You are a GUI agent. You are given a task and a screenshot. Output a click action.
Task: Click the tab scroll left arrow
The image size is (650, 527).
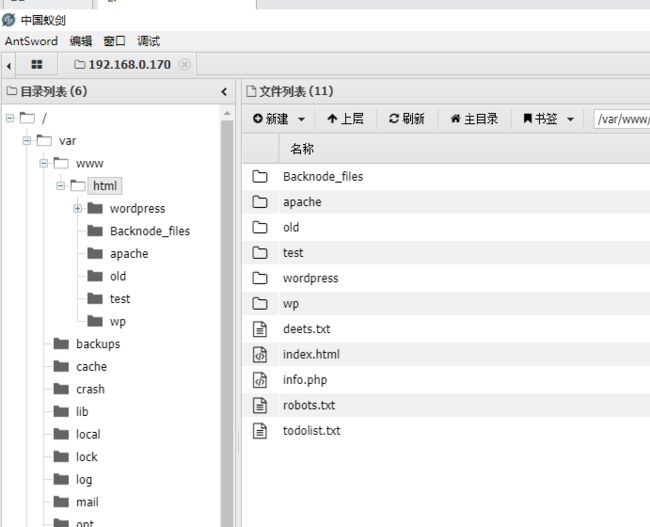8,66
